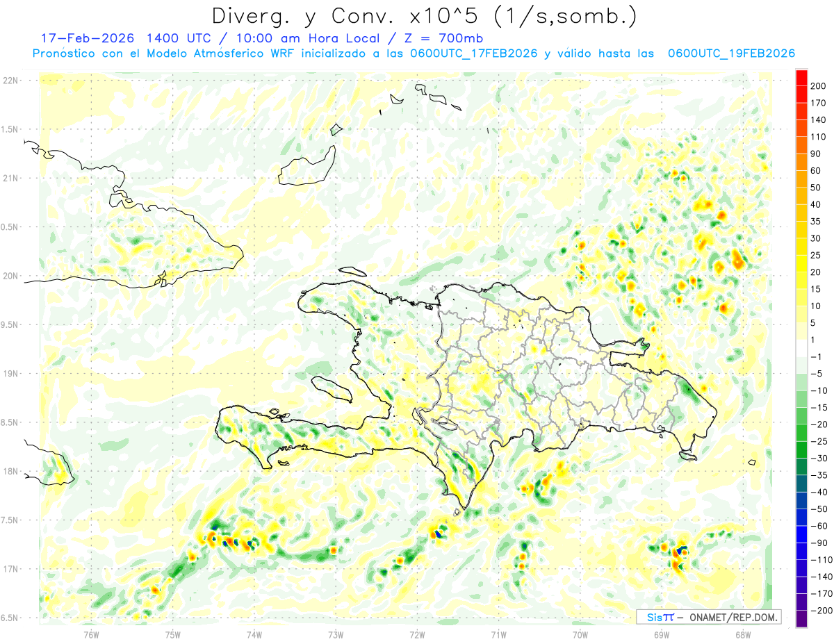Click the '22N' latitude label
Screen dimensions: 834x644
(10, 81)
